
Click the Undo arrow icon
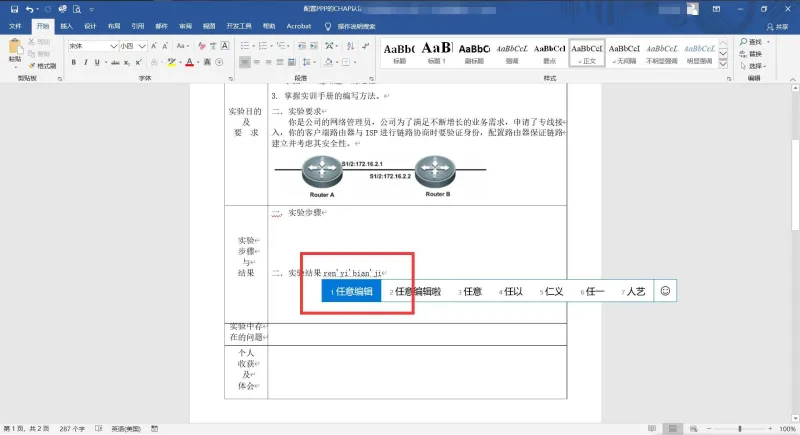(x=30, y=9)
